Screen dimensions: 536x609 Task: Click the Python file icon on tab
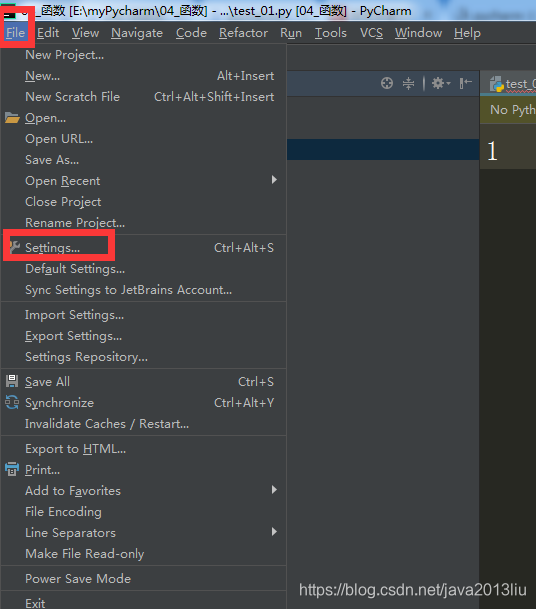click(496, 84)
